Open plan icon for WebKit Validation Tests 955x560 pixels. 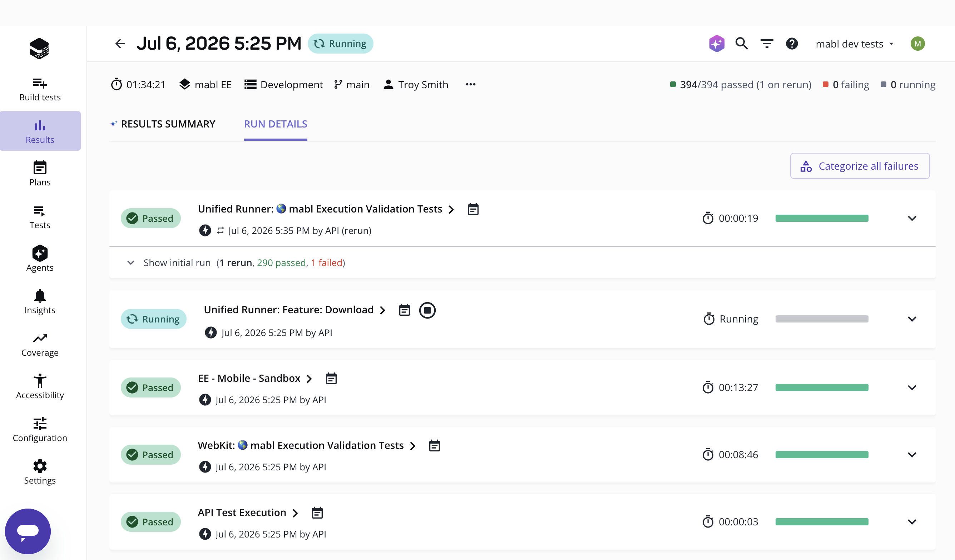434,445
